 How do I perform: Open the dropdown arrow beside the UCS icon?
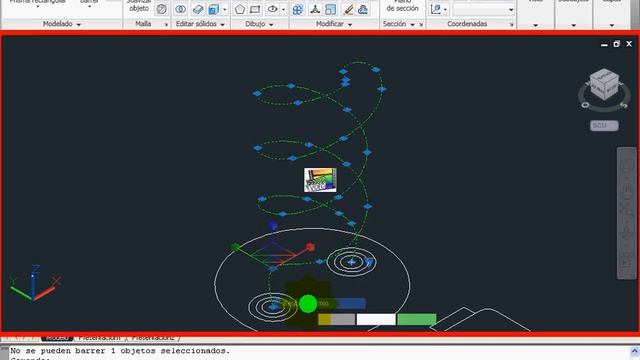pos(445,9)
